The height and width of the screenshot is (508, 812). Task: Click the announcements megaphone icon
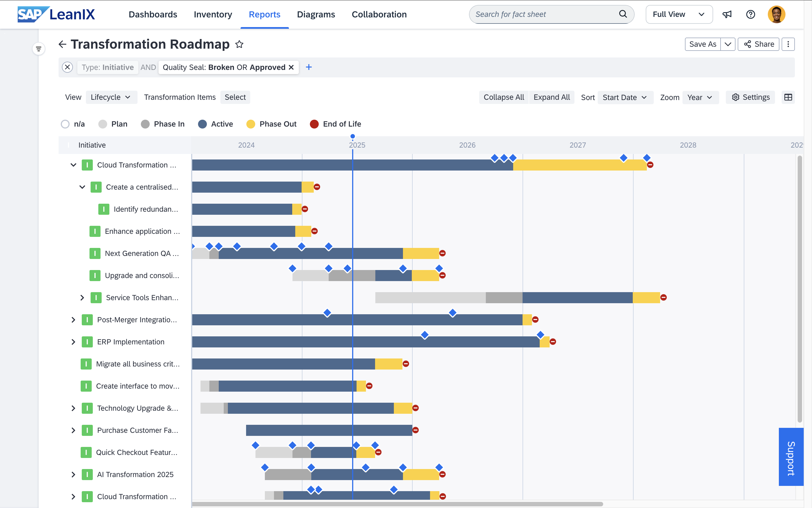[727, 14]
